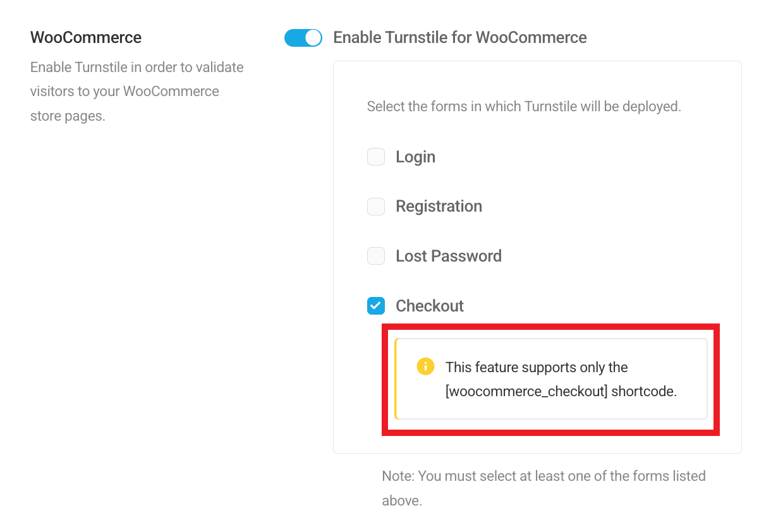
Task: Click the Enable Turnstile for WooCommerce heading
Action: (x=460, y=37)
